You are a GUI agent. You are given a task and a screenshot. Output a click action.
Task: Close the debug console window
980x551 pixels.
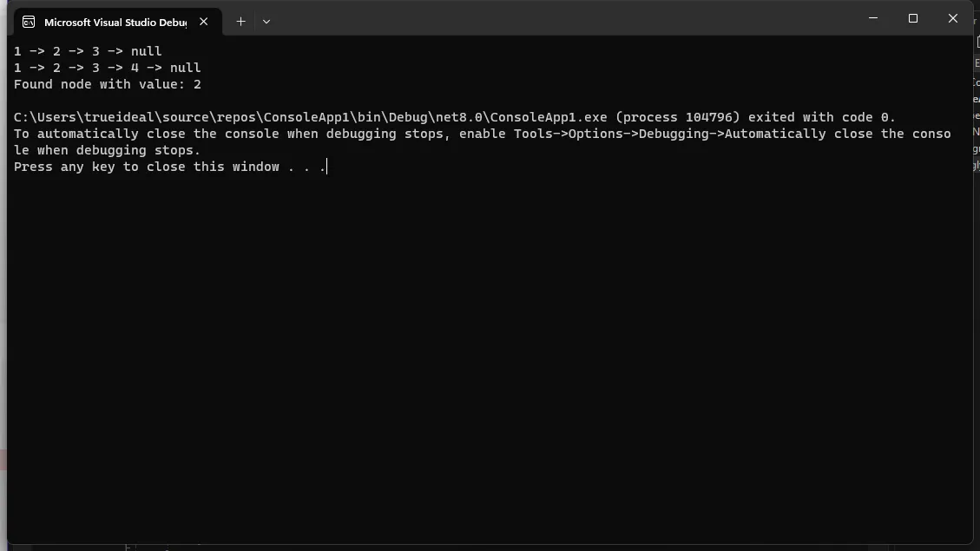pyautogui.click(x=952, y=18)
